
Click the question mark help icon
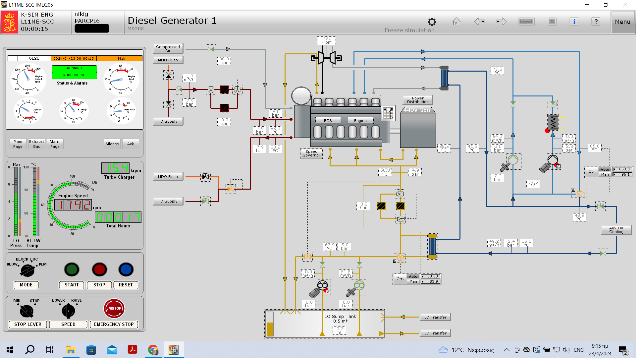click(596, 22)
